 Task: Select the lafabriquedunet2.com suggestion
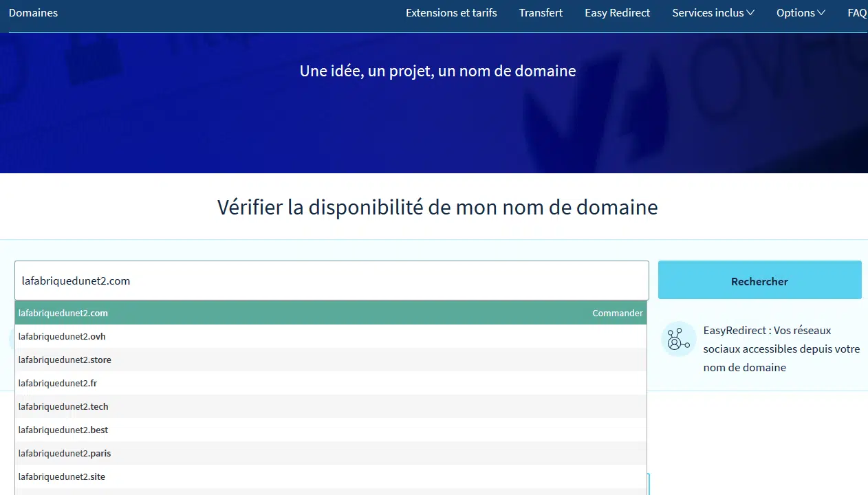point(63,313)
